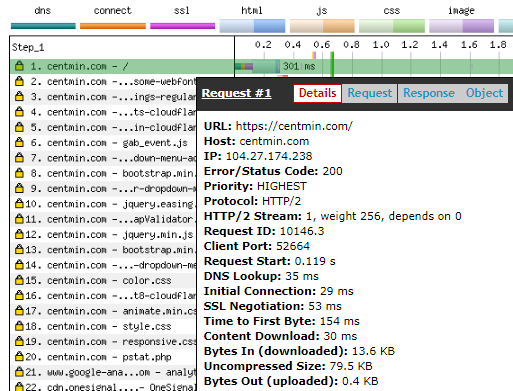Click the lock icon on request 11
This screenshot has height=391, width=513.
point(20,219)
